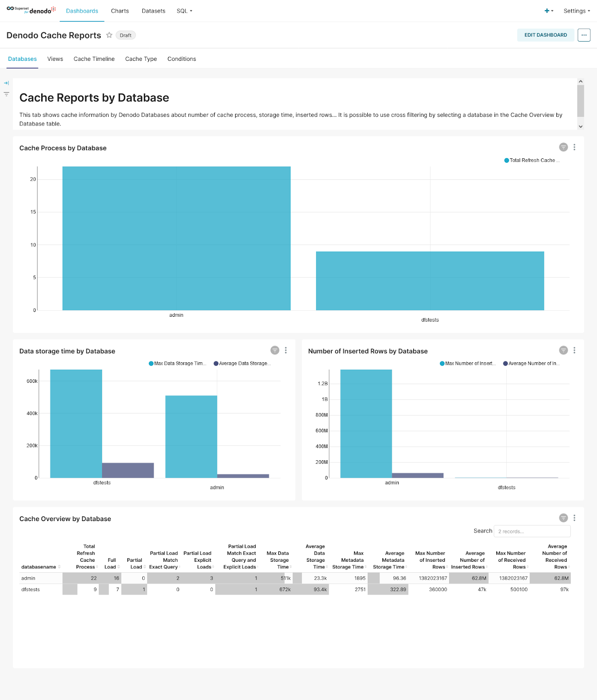Favorite the dashboard with the star icon
This screenshot has height=700, width=597.
[x=109, y=35]
